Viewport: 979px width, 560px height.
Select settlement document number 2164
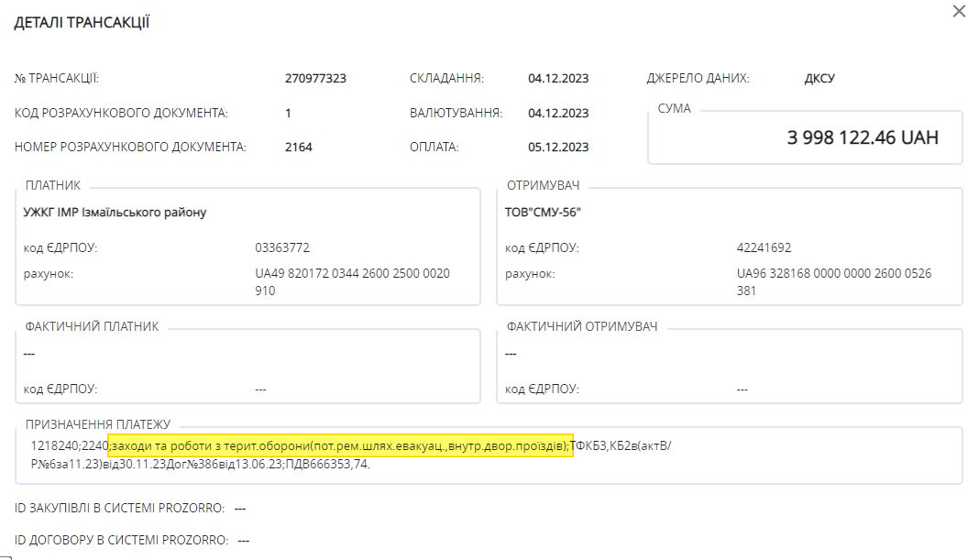(299, 147)
